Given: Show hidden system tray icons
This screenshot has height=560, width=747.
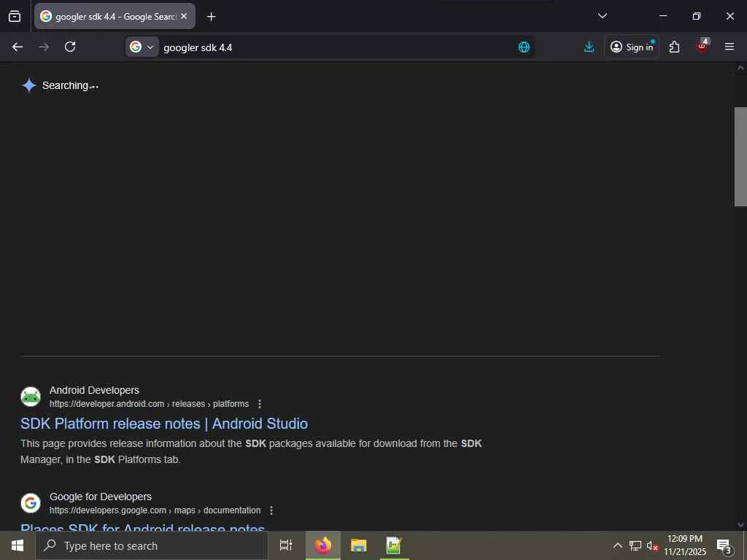Looking at the screenshot, I should click(x=617, y=545).
